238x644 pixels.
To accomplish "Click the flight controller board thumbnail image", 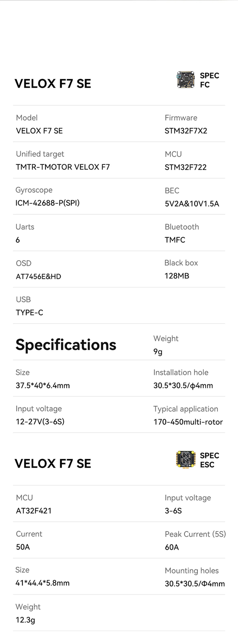I will pyautogui.click(x=186, y=80).
